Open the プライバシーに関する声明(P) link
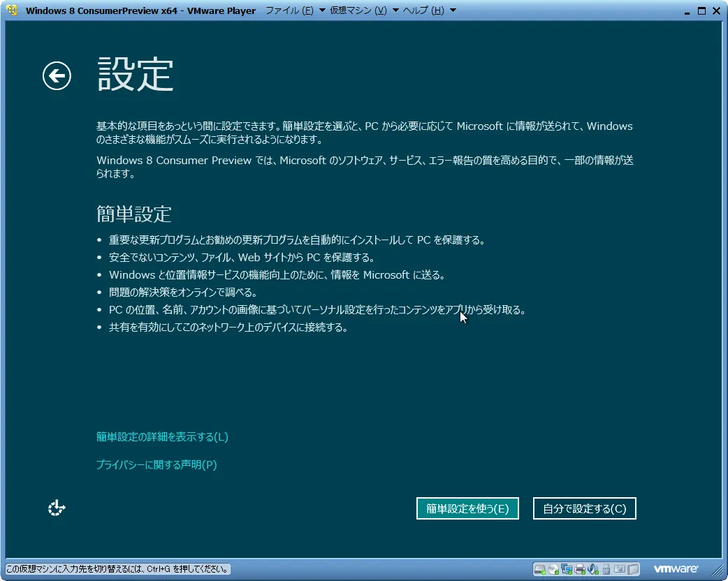This screenshot has height=581, width=728. 156,465
